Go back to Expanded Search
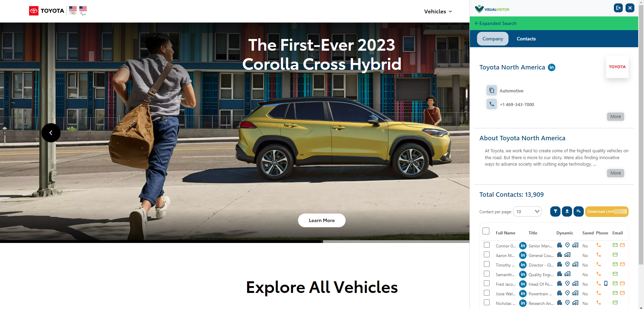 495,23
